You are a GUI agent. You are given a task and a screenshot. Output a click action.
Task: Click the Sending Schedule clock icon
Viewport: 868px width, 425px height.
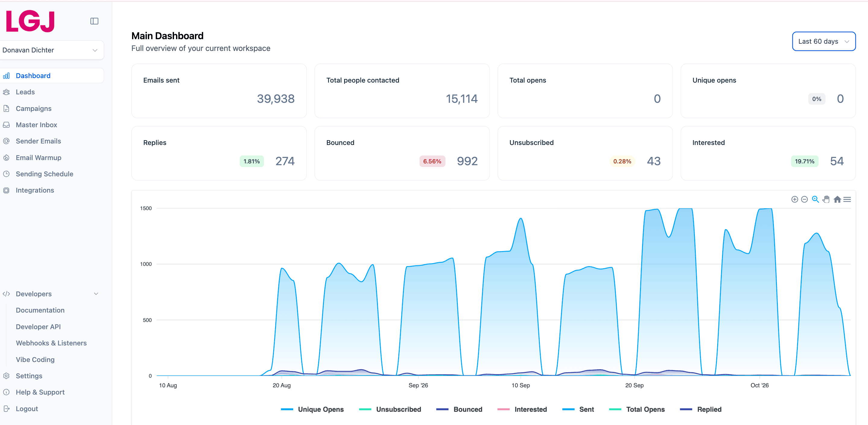click(6, 174)
